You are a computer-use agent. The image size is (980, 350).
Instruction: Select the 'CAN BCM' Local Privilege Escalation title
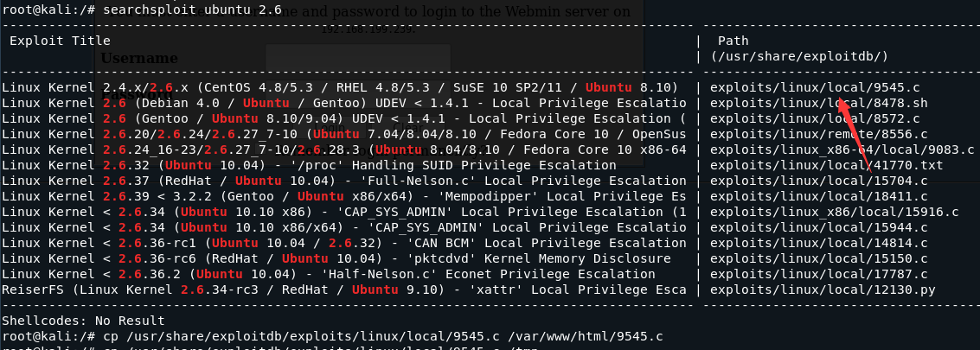click(343, 244)
